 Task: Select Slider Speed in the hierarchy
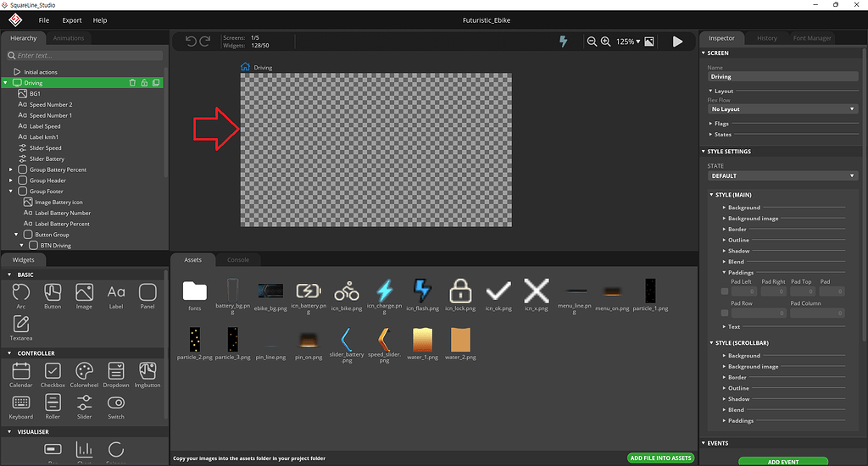pyautogui.click(x=46, y=148)
